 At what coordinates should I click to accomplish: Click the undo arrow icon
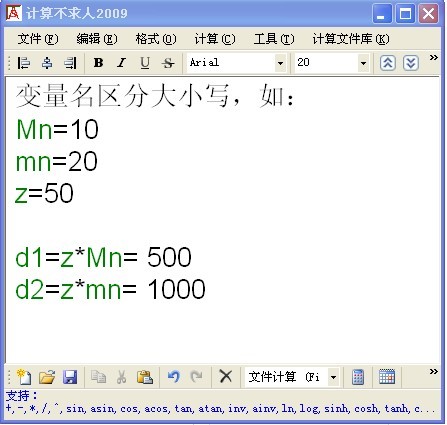[174, 377]
